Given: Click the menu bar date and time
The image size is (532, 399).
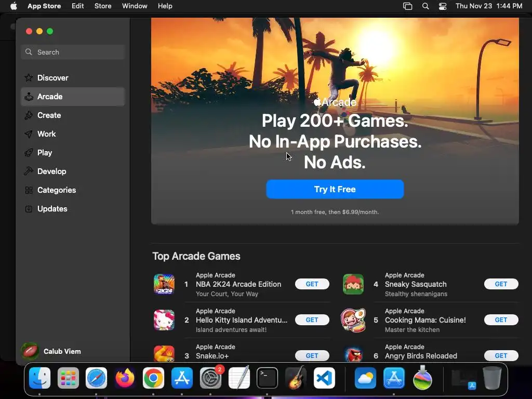Looking at the screenshot, I should (489, 6).
